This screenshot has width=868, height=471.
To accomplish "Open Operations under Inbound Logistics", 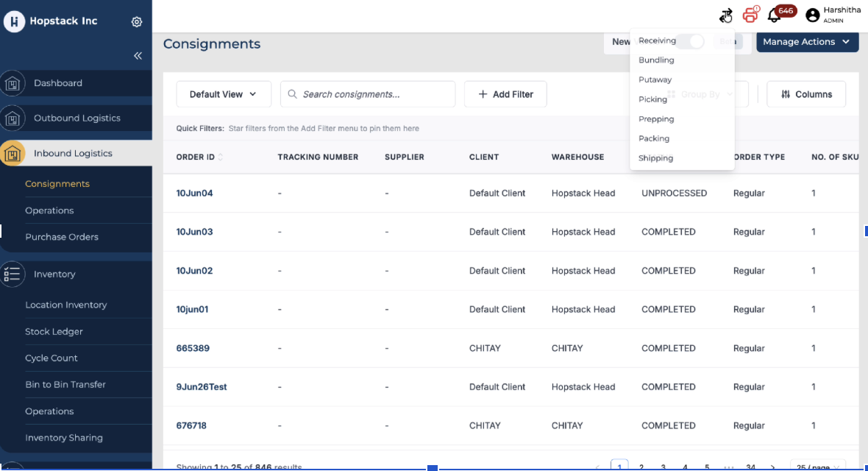I will pyautogui.click(x=49, y=210).
